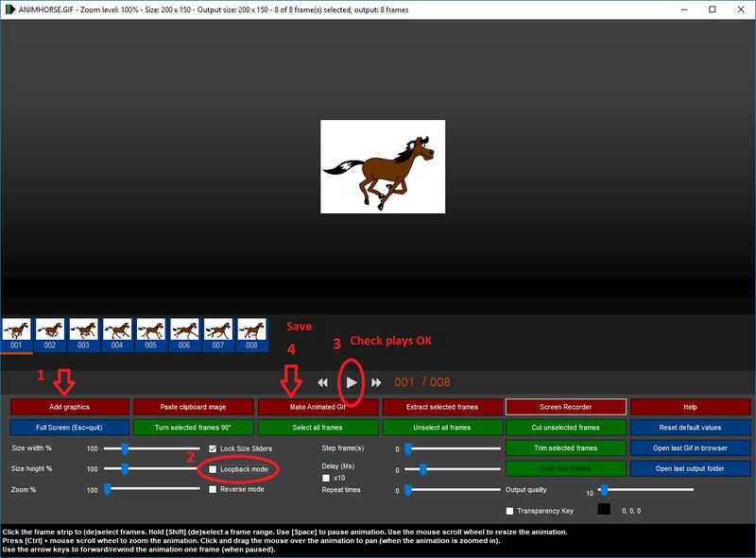The width and height of the screenshot is (756, 558).
Task: Open the Screen Recorder
Action: 565,407
